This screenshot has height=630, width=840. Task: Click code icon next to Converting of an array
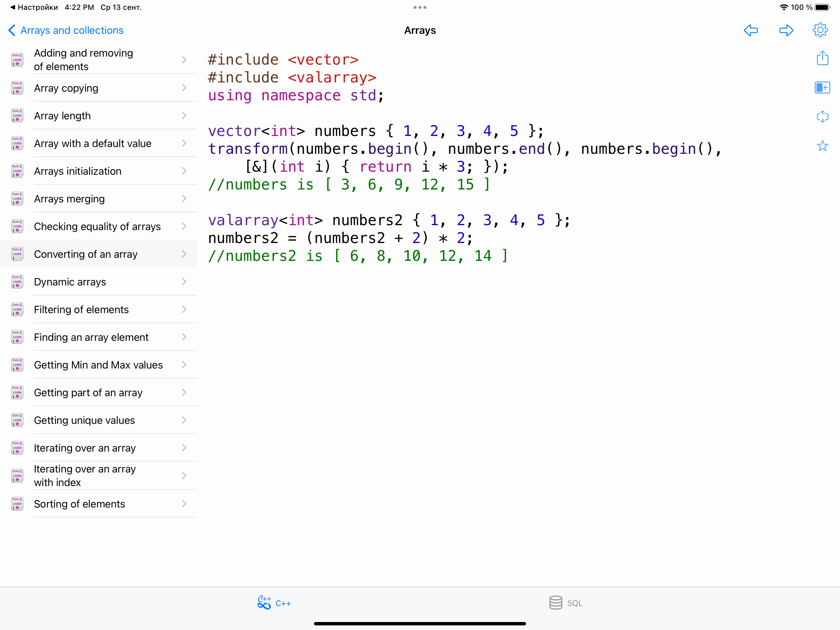click(17, 254)
